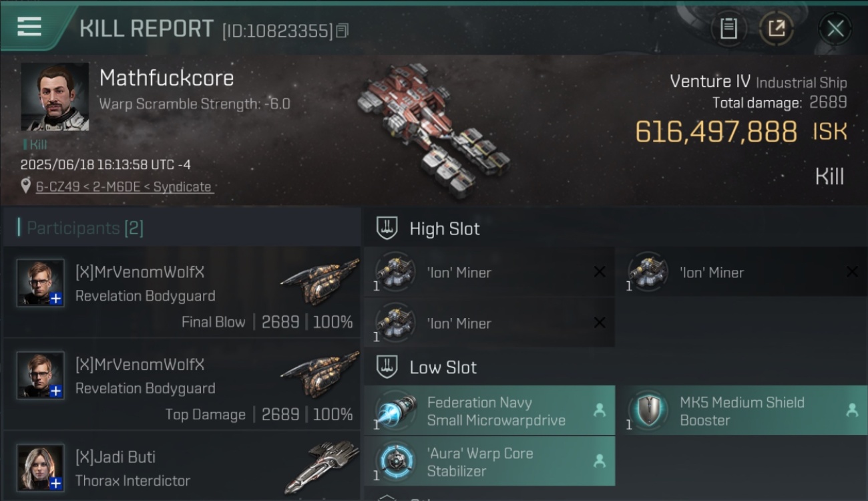868x501 pixels.
Task: Add Jadi Buti as a contact
Action: pos(56,484)
